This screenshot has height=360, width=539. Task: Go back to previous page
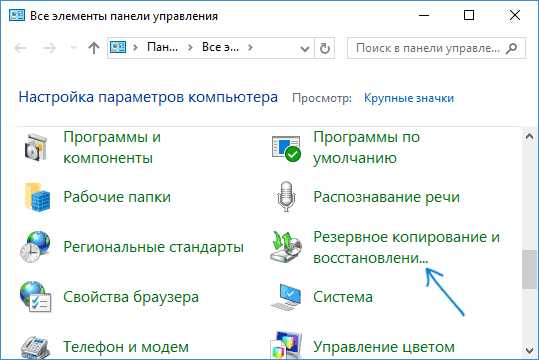click(x=21, y=48)
